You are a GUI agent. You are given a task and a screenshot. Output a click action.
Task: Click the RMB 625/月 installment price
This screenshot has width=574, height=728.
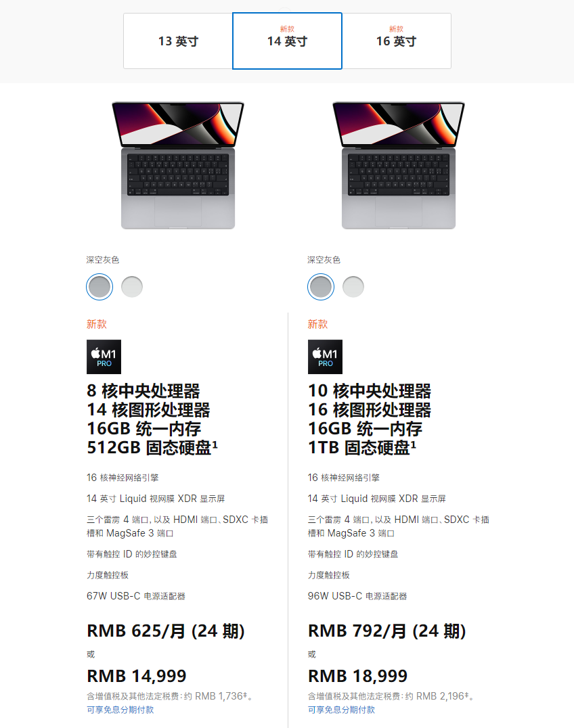[x=166, y=631]
